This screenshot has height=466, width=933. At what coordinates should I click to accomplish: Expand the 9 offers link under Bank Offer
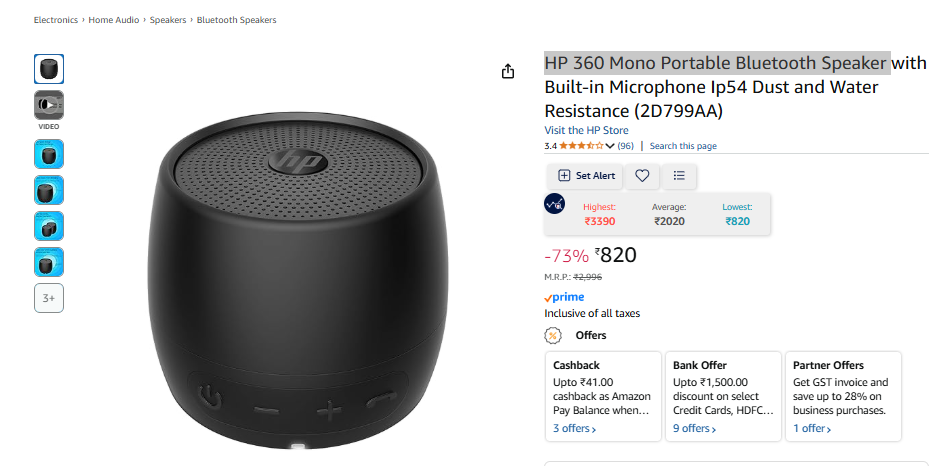[x=694, y=429]
